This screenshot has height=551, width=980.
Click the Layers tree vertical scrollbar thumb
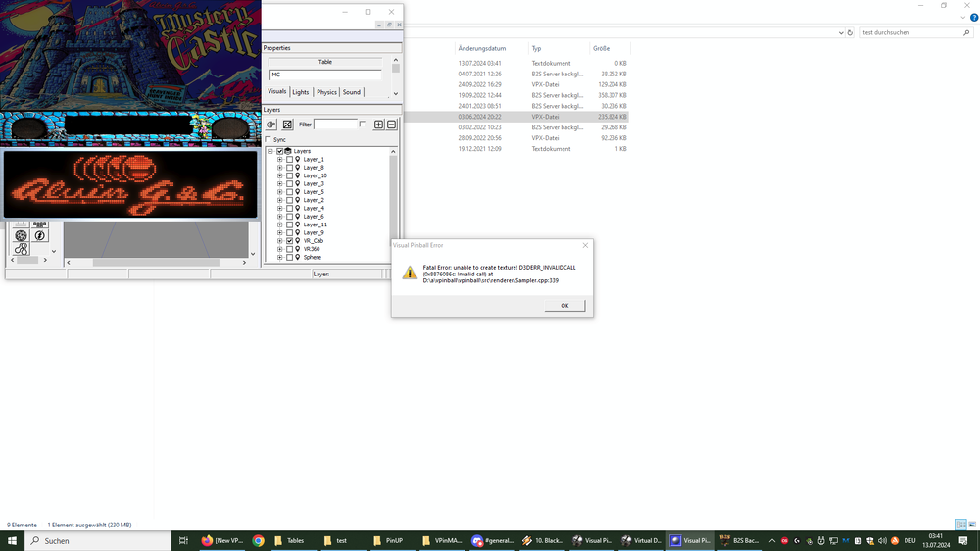pyautogui.click(x=393, y=200)
